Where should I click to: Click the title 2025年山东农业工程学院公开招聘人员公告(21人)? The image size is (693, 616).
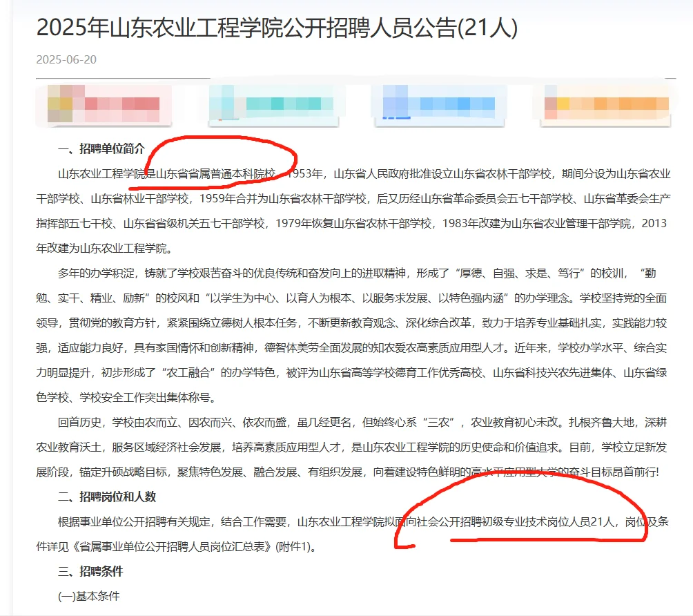pos(277,28)
